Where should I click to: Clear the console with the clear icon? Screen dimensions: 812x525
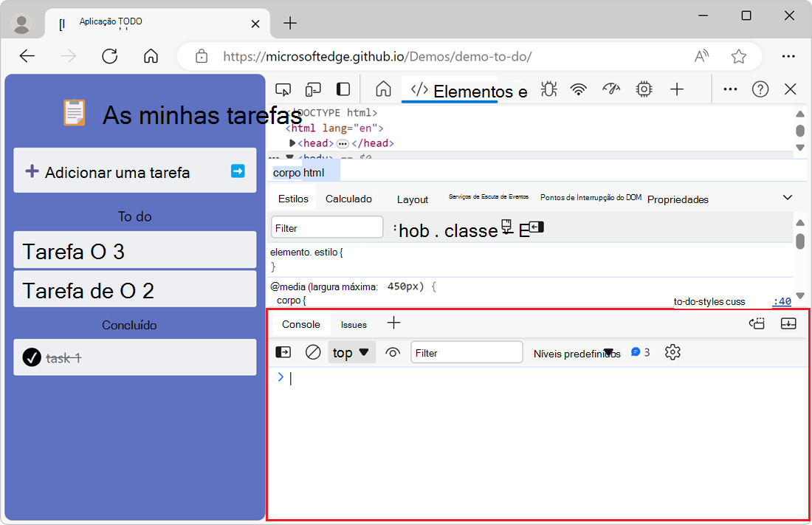313,352
